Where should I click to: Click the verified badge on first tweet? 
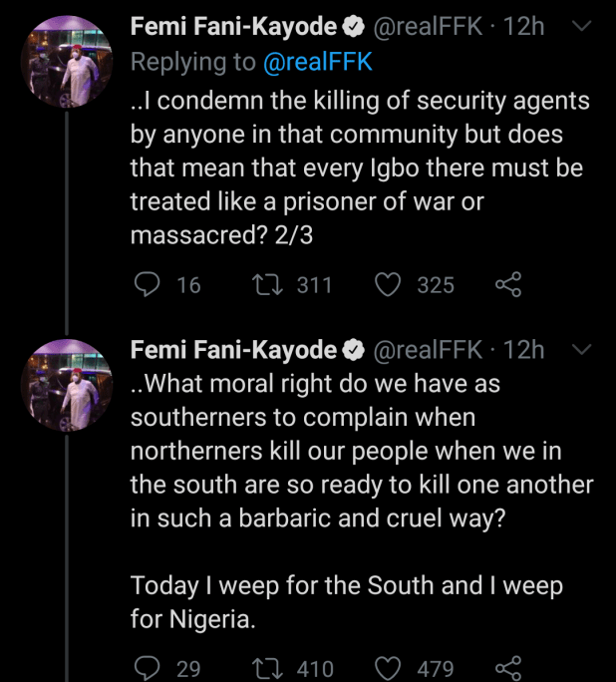click(353, 27)
